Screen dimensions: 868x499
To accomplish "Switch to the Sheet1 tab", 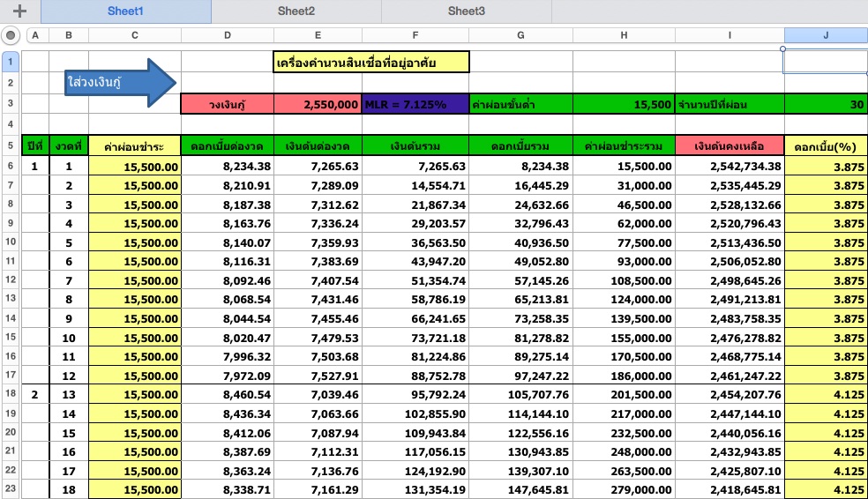I will [x=125, y=11].
